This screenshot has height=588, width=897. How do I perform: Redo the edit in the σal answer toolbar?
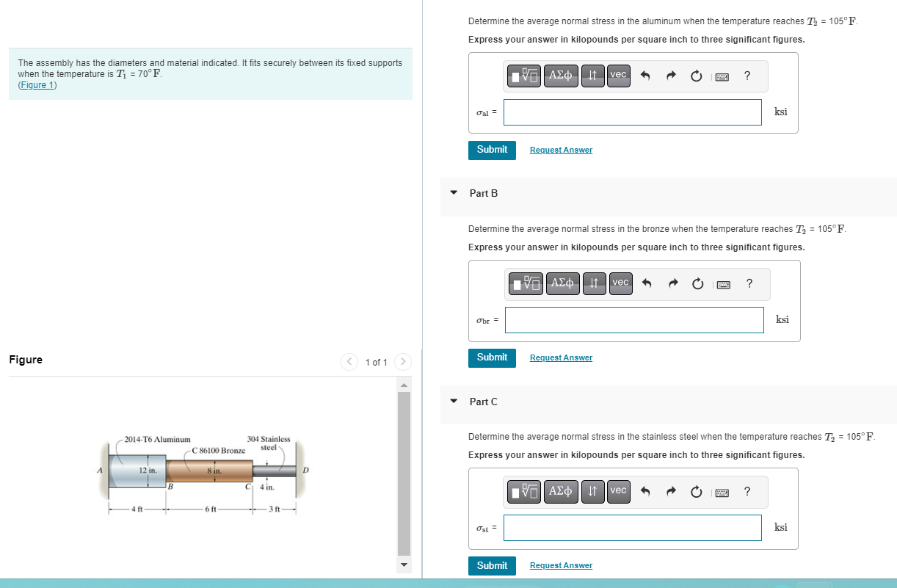(x=671, y=76)
